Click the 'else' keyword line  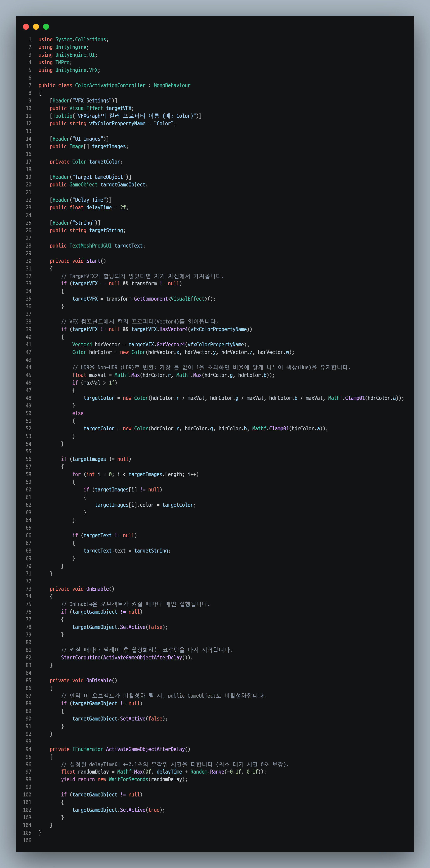click(78, 413)
